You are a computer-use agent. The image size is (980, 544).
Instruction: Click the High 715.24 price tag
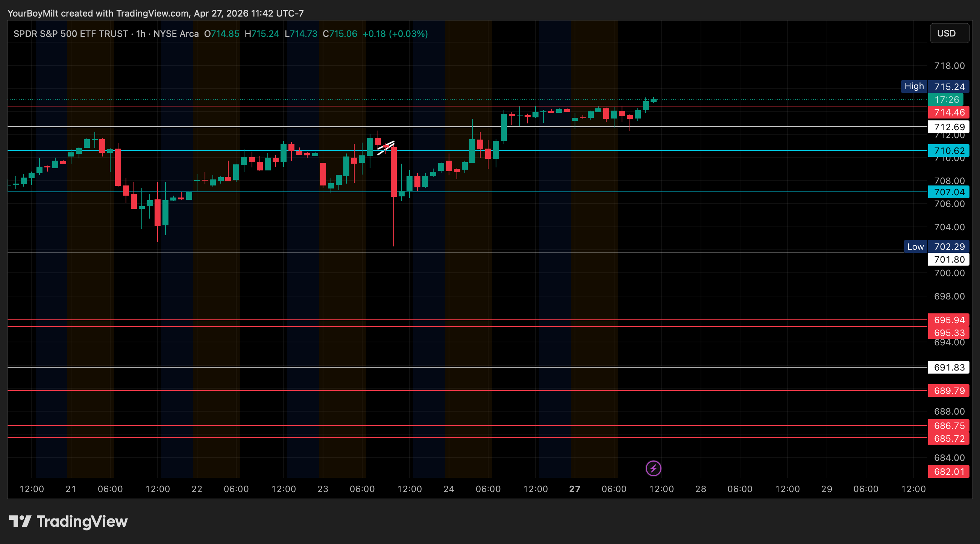[935, 87]
